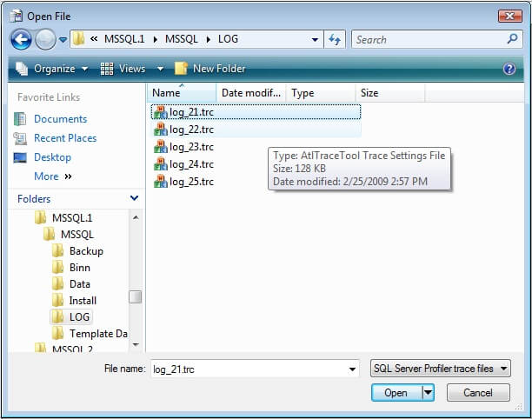
Task: Click LOG in address breadcrumb
Action: pos(228,39)
